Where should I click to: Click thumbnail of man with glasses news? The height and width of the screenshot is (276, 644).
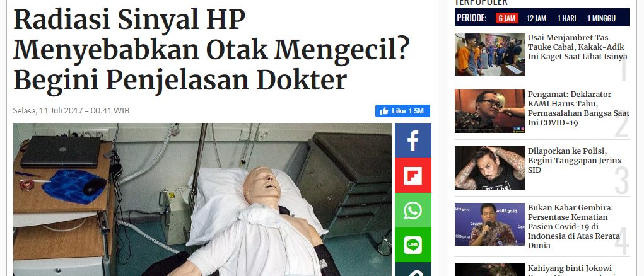[x=489, y=111]
